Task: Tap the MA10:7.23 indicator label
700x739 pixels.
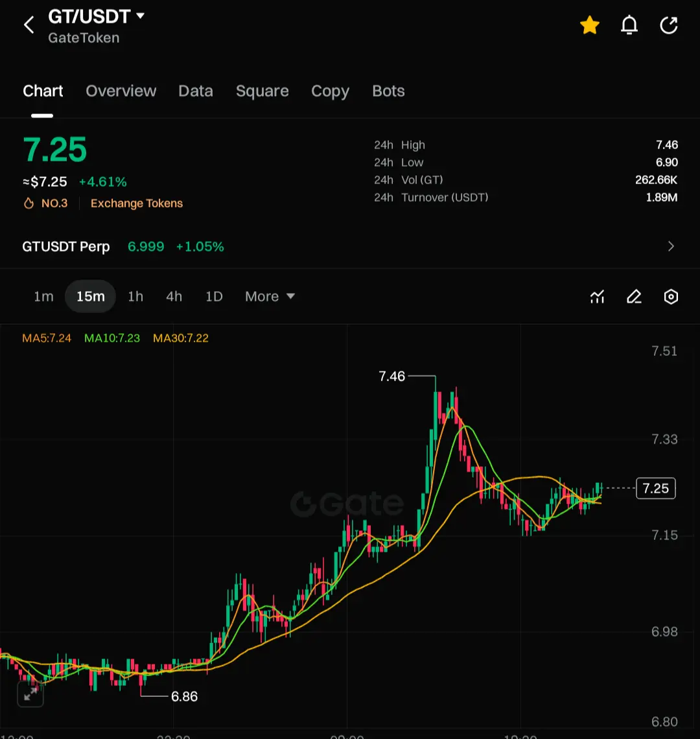Action: (112, 338)
